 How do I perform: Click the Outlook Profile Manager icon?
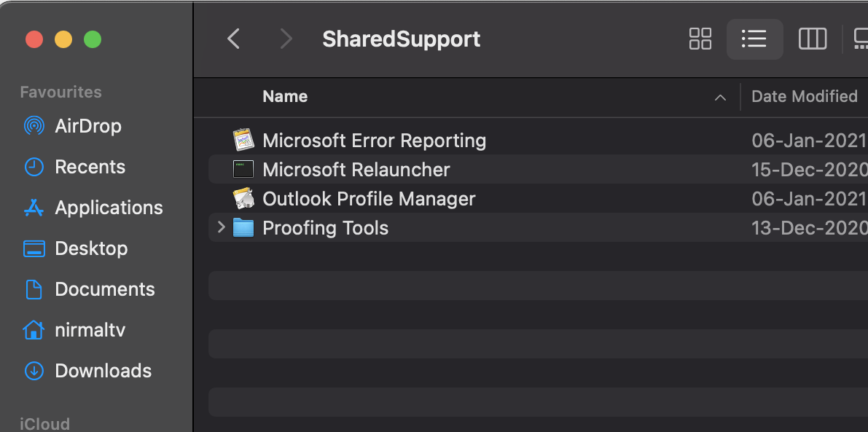click(x=243, y=199)
